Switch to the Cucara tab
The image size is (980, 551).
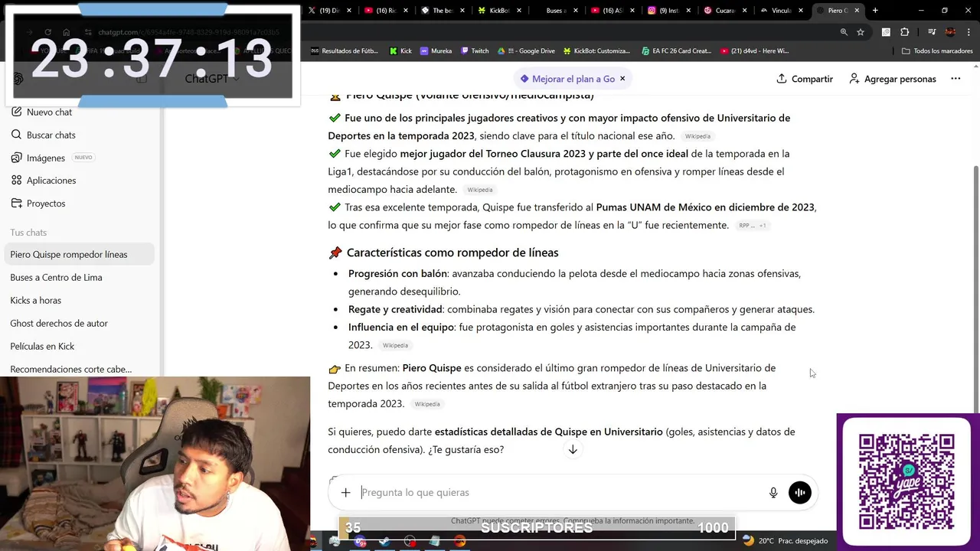pos(724,11)
